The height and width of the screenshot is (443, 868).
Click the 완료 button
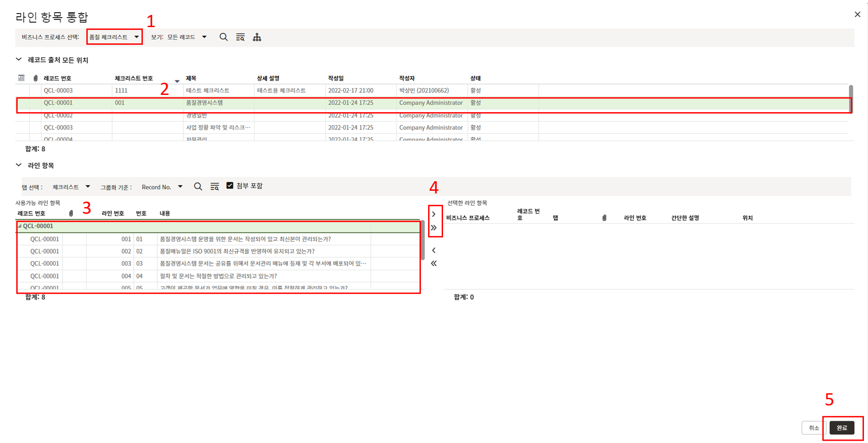coord(841,428)
